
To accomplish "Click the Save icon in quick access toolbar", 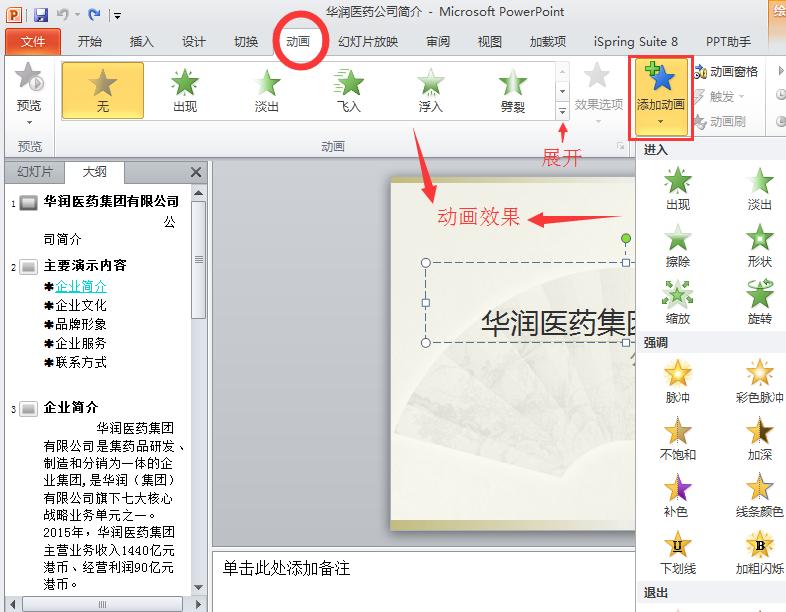I will tap(41, 14).
